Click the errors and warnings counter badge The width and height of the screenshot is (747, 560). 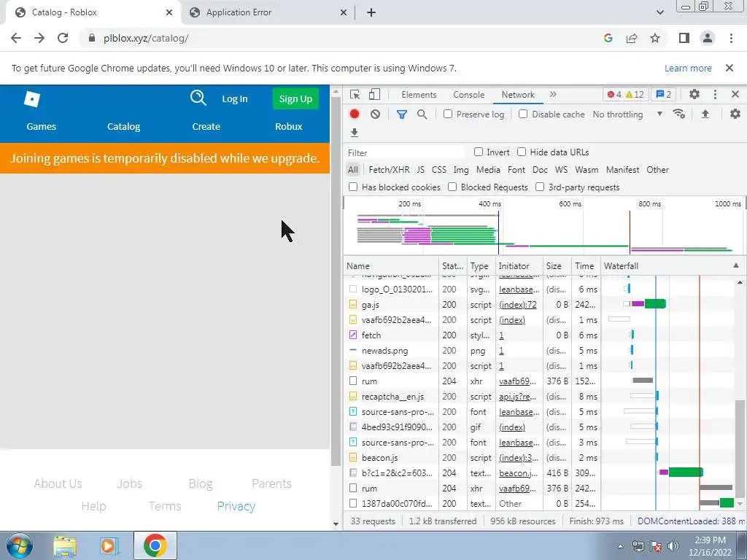click(627, 94)
